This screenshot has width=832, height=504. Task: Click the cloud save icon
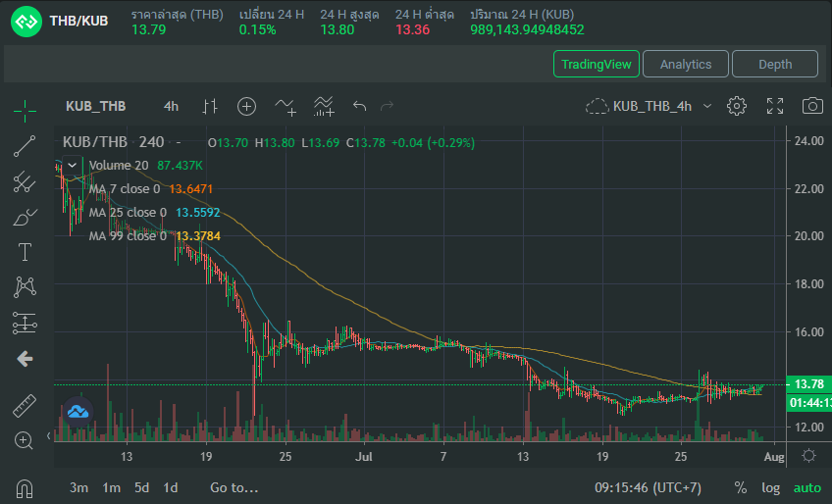[597, 106]
